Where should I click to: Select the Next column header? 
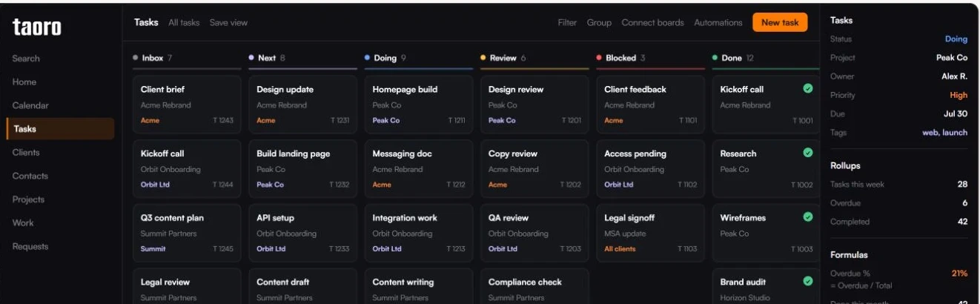pyautogui.click(x=302, y=58)
